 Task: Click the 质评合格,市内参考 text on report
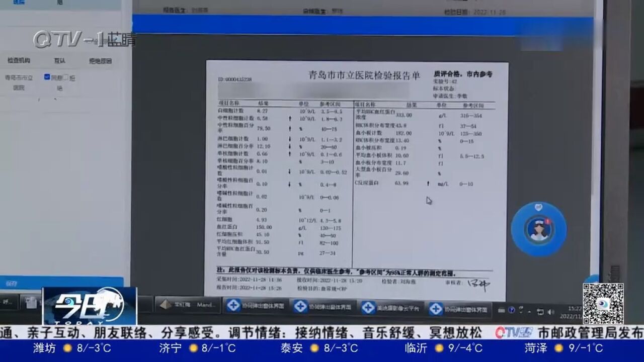[x=463, y=74]
